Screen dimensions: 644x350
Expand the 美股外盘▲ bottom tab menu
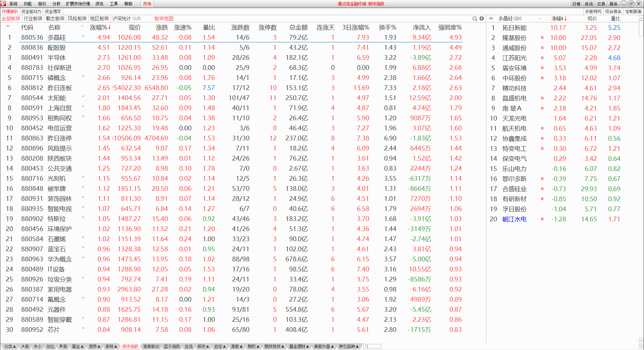[x=324, y=346]
